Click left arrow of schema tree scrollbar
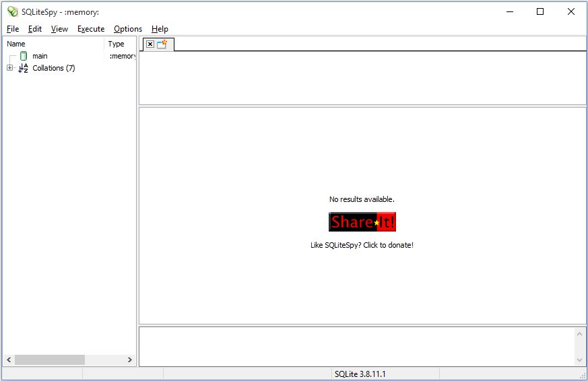Image resolution: width=588 pixels, height=381 pixels. 9,359
